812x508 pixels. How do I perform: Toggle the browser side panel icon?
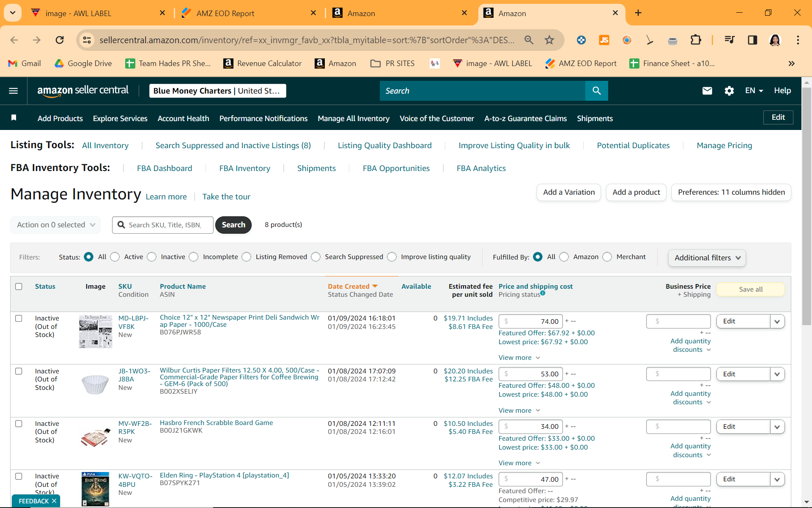[752, 40]
